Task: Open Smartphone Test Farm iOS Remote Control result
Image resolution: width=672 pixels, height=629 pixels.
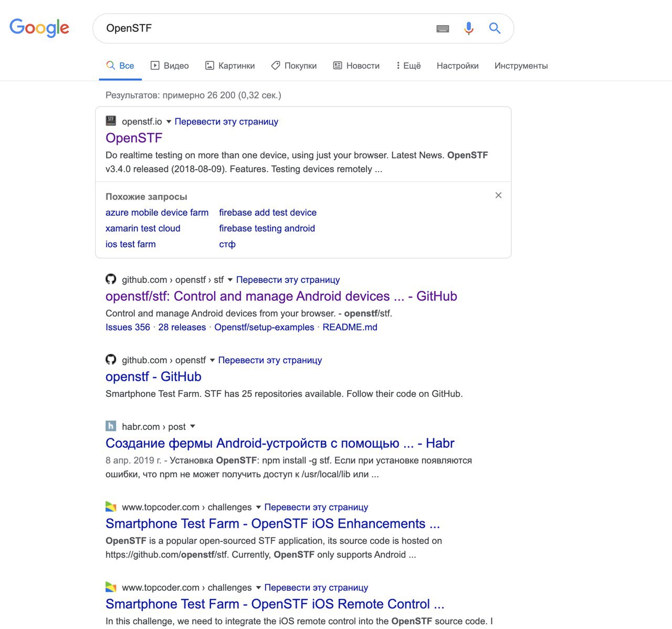Action: coord(275,604)
